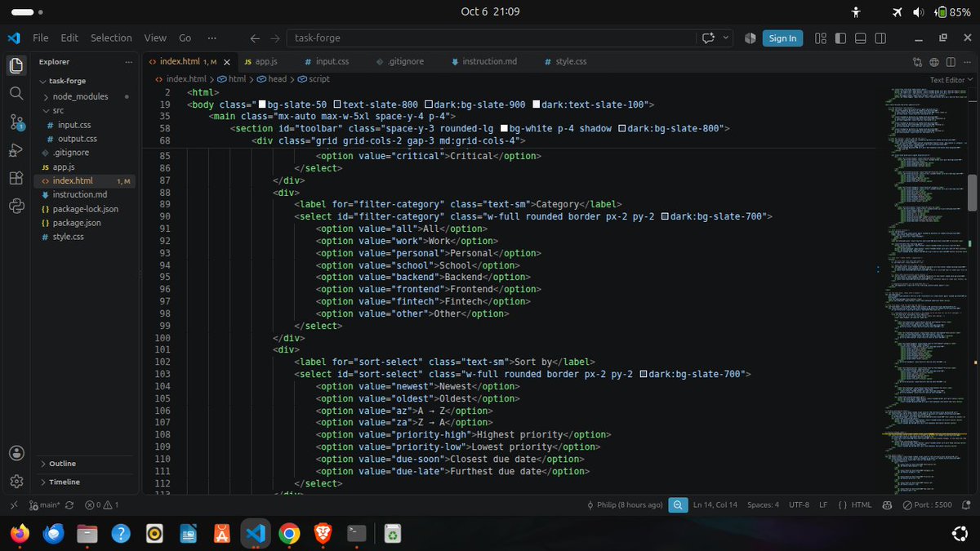Screen dimensions: 980x551
Task: Click the bg-slate-50 color swatch
Action: coord(263,104)
